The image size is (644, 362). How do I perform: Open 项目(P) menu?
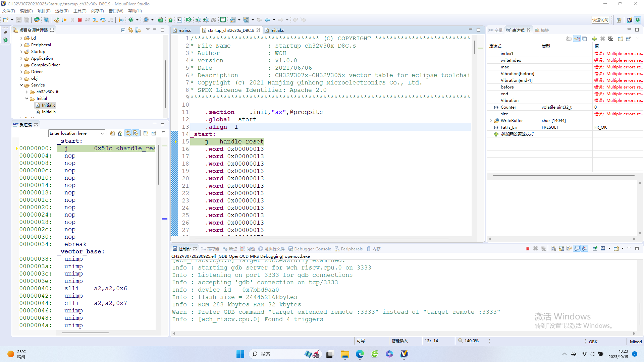44,11
